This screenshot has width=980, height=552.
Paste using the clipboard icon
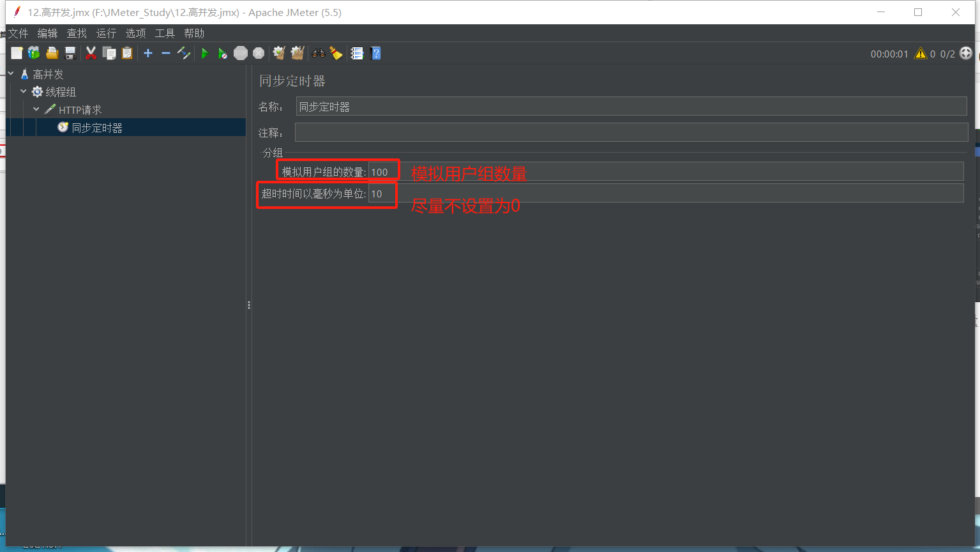click(127, 54)
